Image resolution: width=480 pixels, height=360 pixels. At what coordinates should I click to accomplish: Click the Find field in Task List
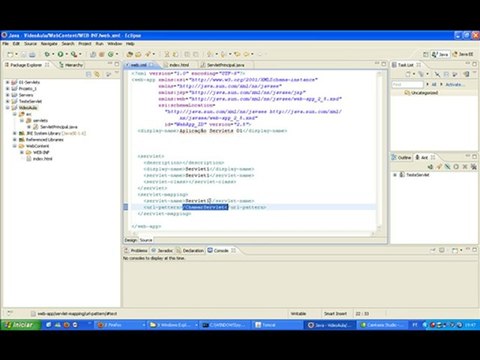(407, 84)
